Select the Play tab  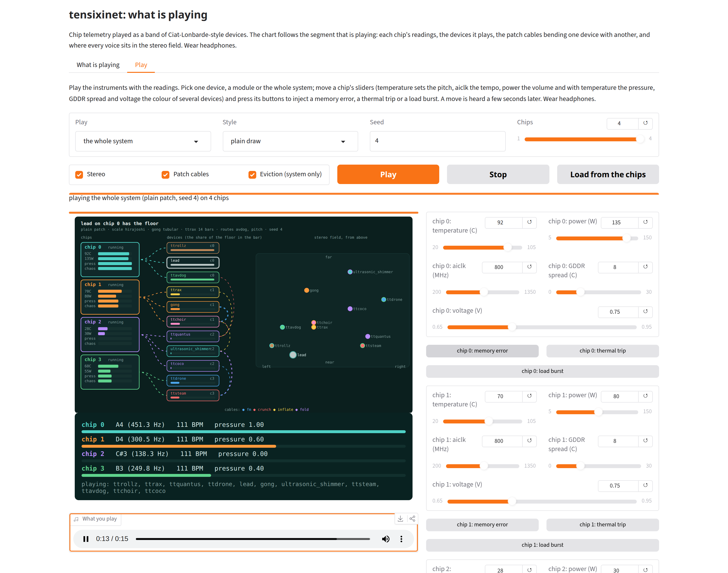(141, 65)
